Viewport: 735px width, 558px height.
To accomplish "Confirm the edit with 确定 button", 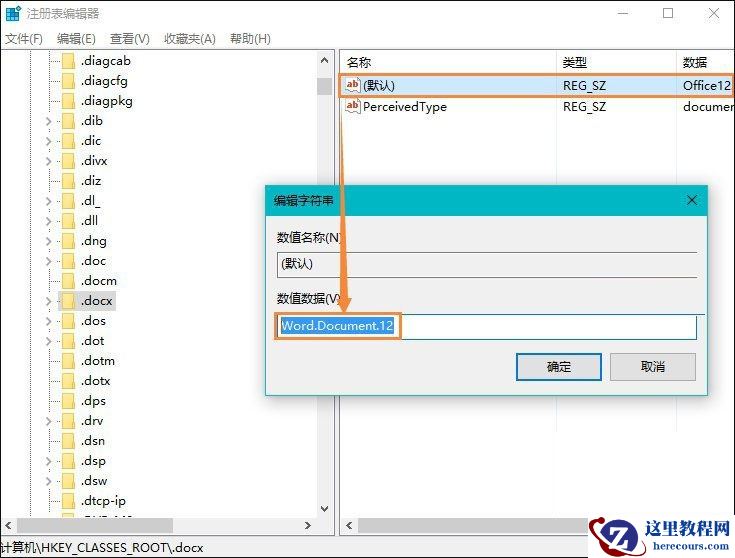I will (x=559, y=367).
